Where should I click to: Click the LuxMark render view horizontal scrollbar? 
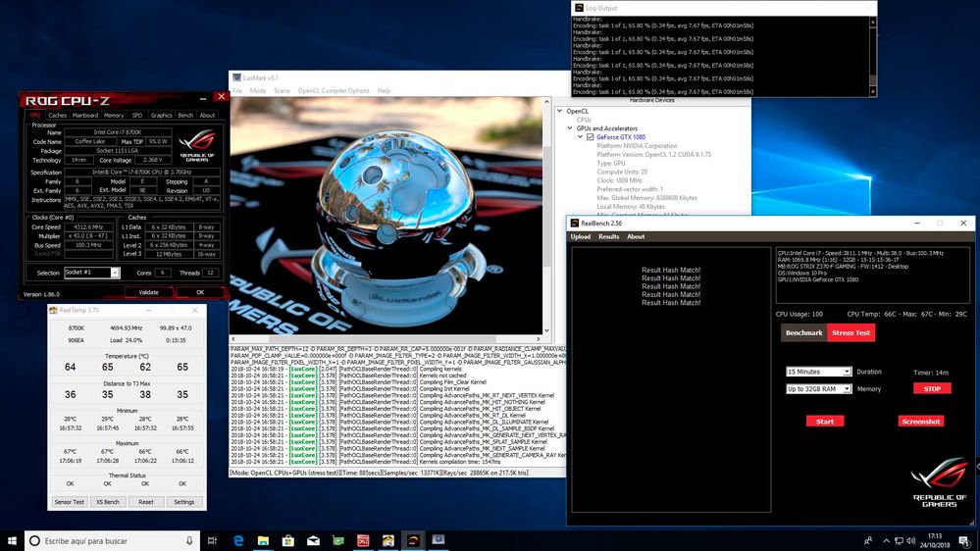[x=386, y=338]
